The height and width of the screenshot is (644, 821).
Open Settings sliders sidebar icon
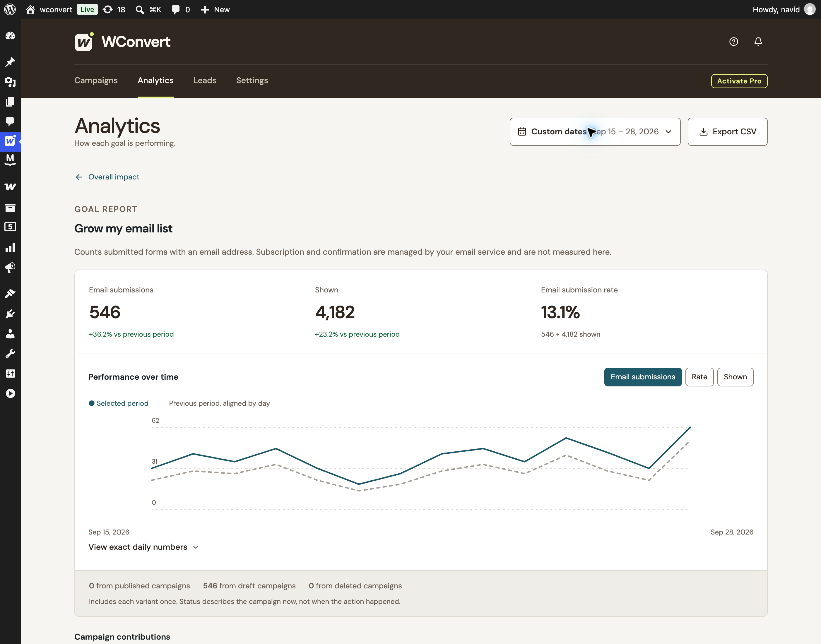click(10, 374)
